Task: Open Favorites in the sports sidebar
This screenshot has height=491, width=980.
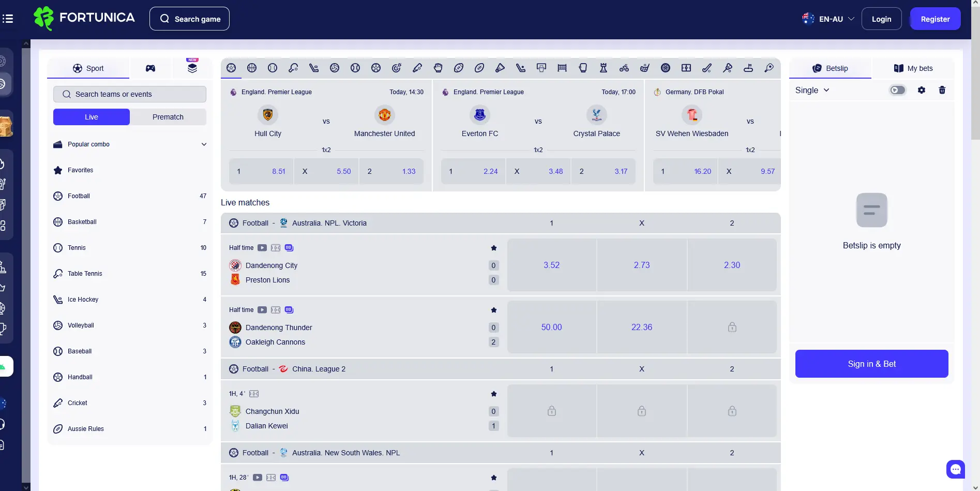Action: tap(130, 170)
